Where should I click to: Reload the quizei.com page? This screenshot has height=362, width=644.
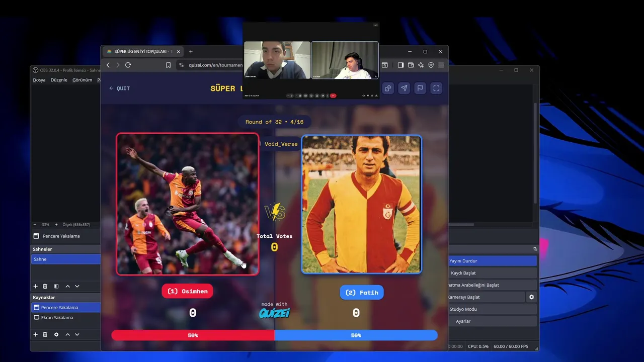[x=128, y=65]
